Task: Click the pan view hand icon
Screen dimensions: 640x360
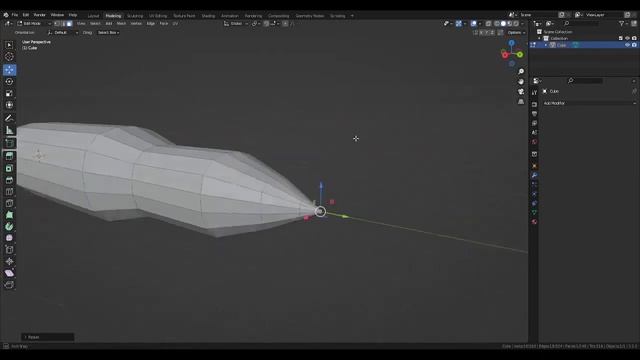Action: click(521, 82)
